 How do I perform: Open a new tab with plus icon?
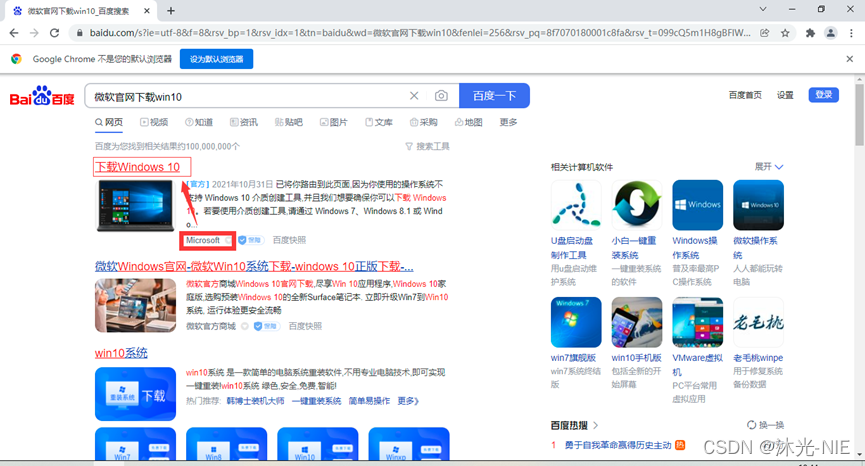point(171,10)
